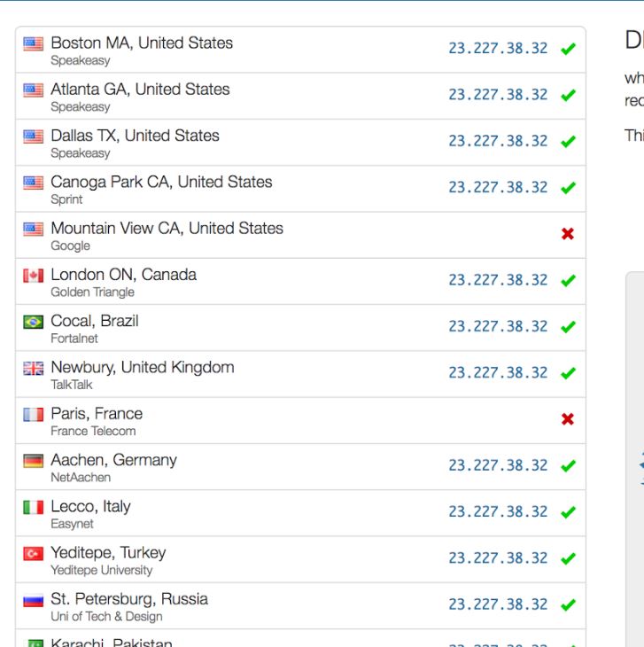Image resolution: width=644 pixels, height=647 pixels.
Task: Click the green checkmark in St. Petersburg row
Action: tap(568, 604)
